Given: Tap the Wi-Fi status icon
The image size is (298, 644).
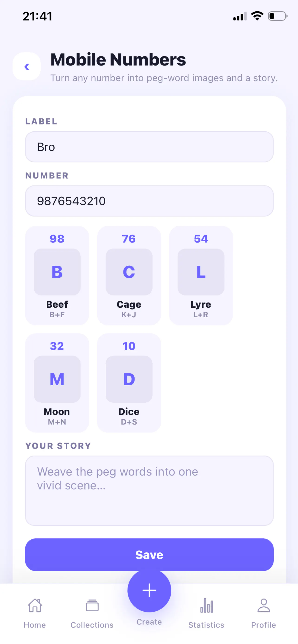Looking at the screenshot, I should pyautogui.click(x=257, y=16).
